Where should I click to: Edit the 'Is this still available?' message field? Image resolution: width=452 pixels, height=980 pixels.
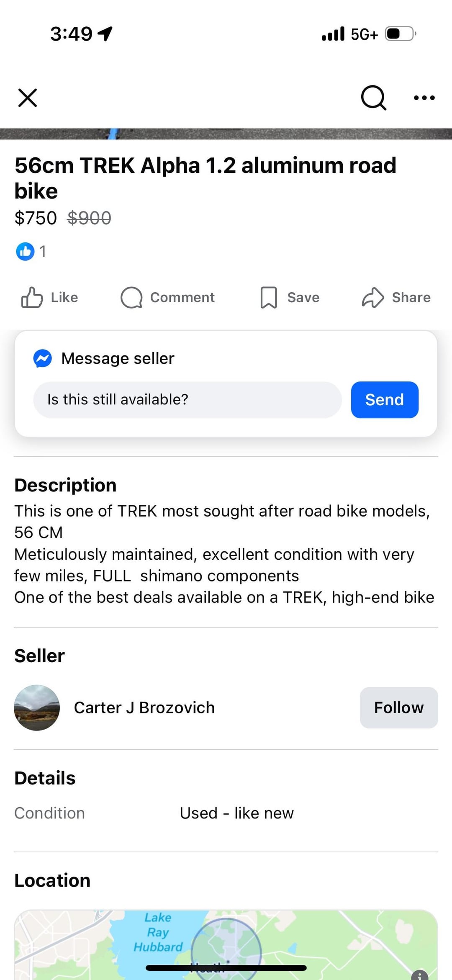pyautogui.click(x=187, y=400)
